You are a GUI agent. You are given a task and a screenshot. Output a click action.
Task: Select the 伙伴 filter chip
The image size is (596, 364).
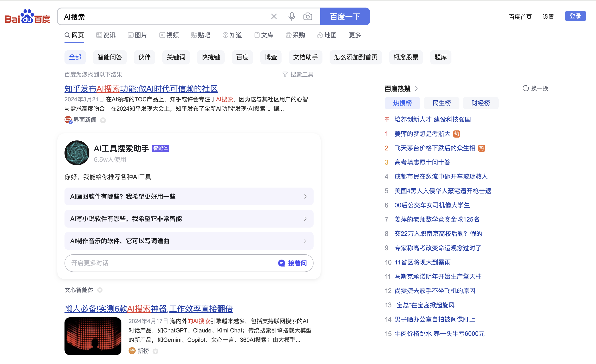[x=144, y=57]
